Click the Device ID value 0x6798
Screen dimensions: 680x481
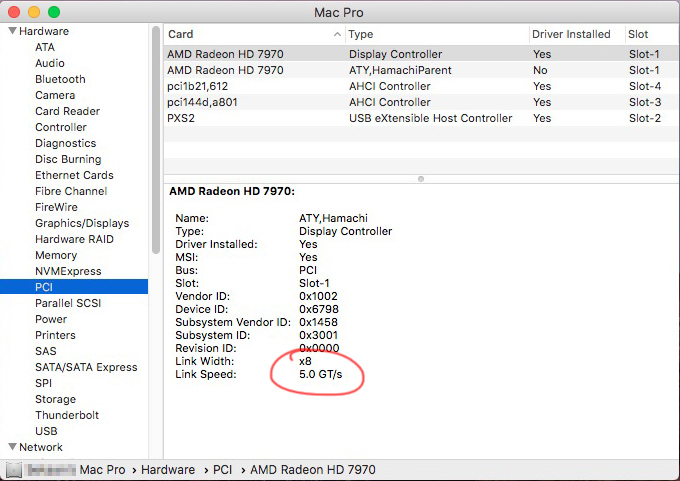point(319,309)
